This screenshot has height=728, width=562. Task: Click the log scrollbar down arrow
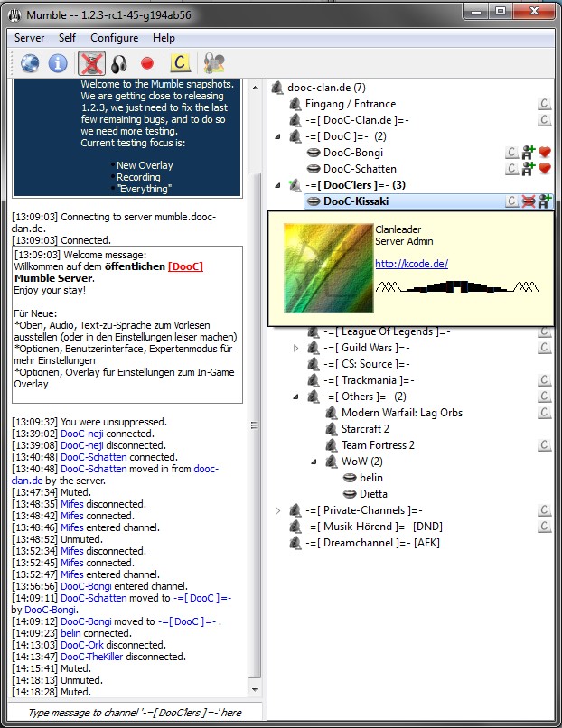pos(255,690)
